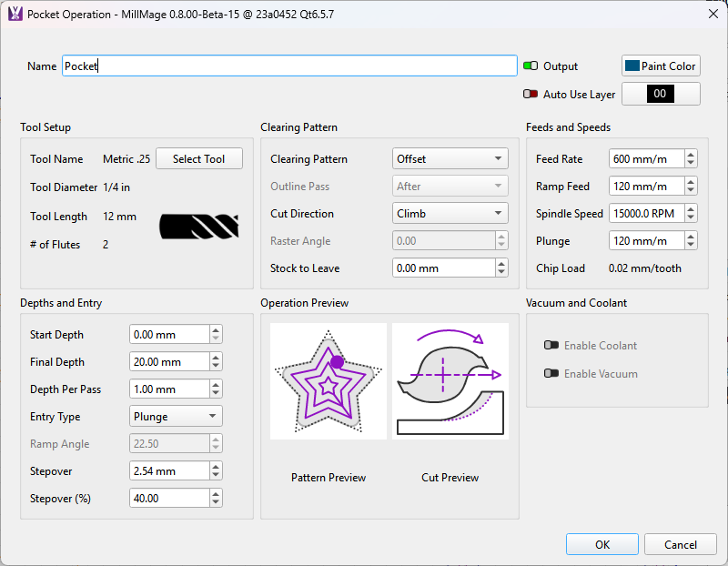
Task: Increase Depth Per Pass with up arrow
Action: point(216,384)
